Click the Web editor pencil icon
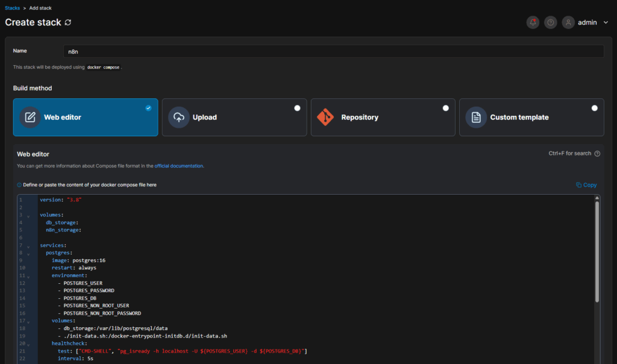This screenshot has height=364, width=617. pos(30,118)
